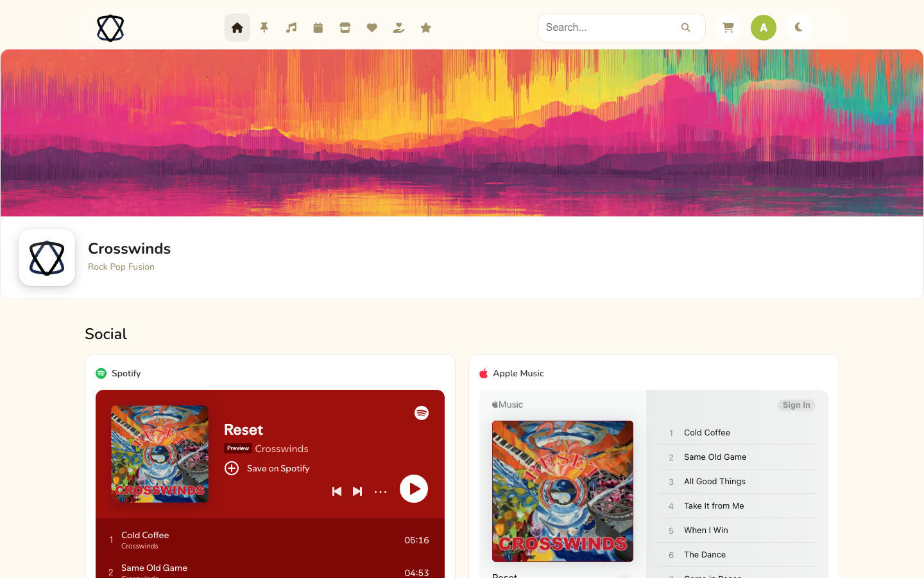Open the hand-with-heart donate nav icon
Screen dimensions: 924x578
pos(399,28)
